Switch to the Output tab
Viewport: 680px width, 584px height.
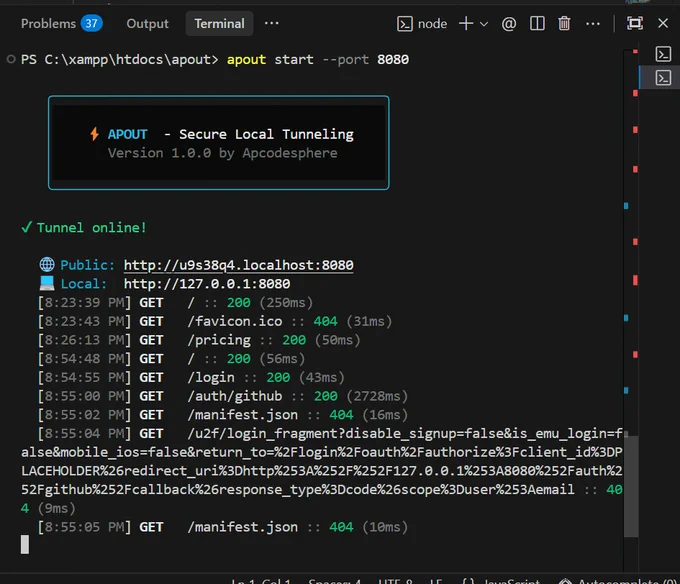coord(147,23)
